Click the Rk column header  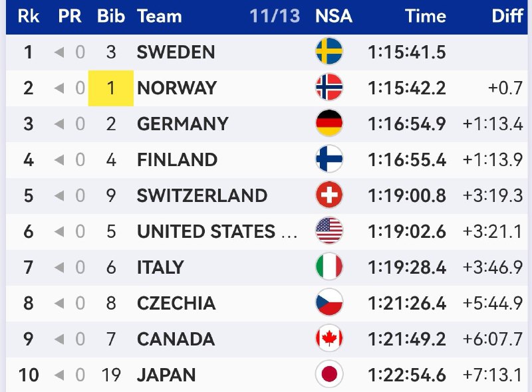[29, 16]
